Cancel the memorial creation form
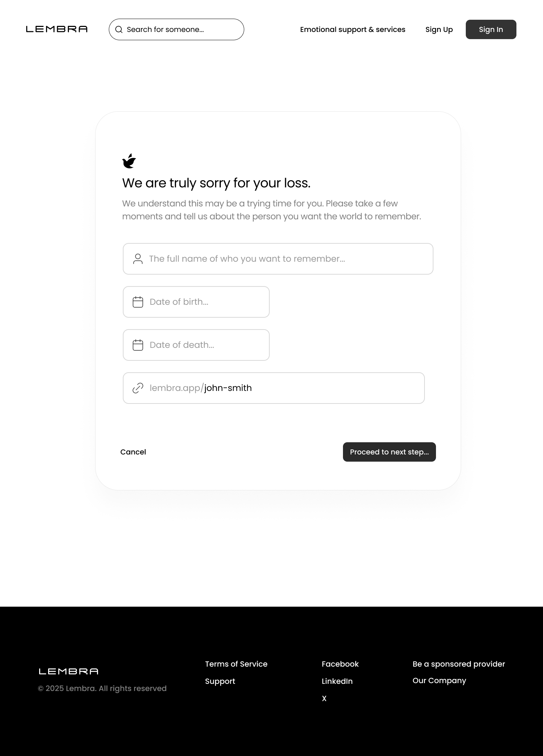543x756 pixels. click(133, 452)
